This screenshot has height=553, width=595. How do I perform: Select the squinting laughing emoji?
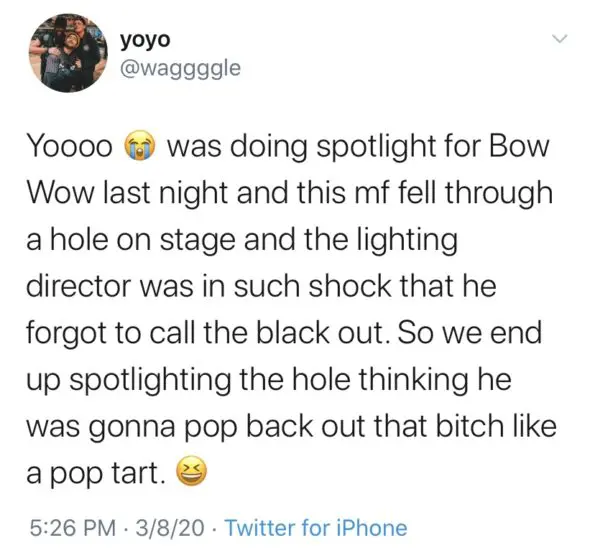(191, 471)
